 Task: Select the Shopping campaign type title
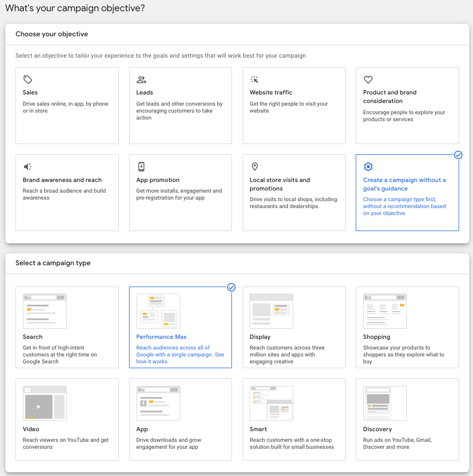(376, 337)
